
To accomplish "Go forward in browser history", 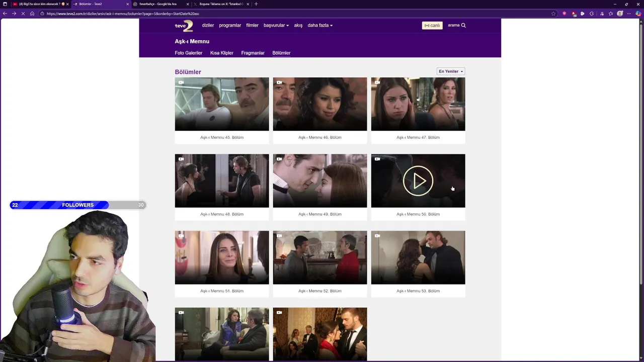I will (14, 14).
